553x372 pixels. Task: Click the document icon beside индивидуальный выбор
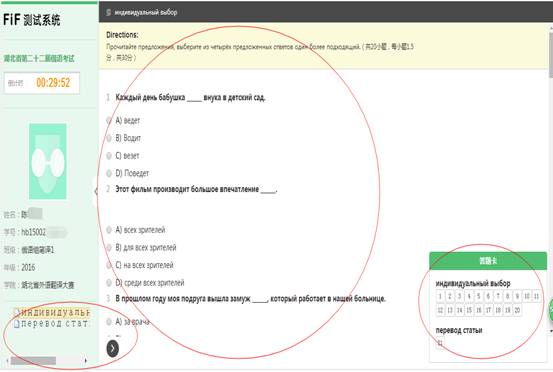click(x=17, y=313)
